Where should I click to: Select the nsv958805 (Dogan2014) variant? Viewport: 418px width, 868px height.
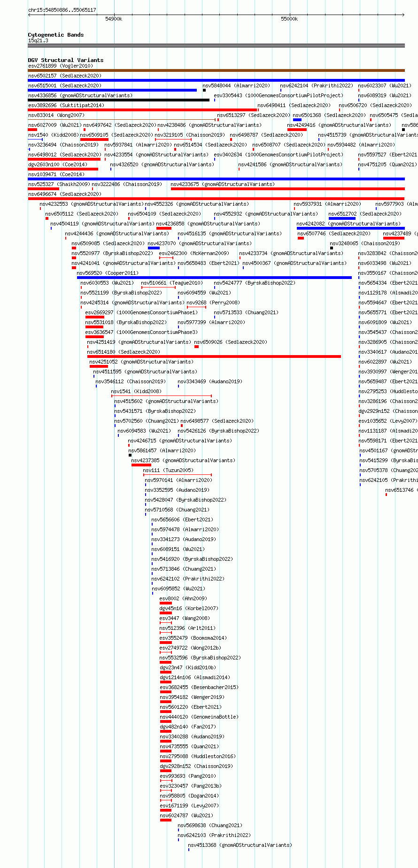[x=189, y=796]
